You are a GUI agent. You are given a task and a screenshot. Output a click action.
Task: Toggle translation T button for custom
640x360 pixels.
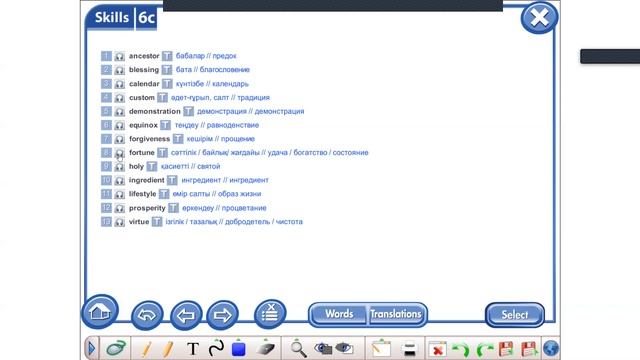[x=162, y=98]
